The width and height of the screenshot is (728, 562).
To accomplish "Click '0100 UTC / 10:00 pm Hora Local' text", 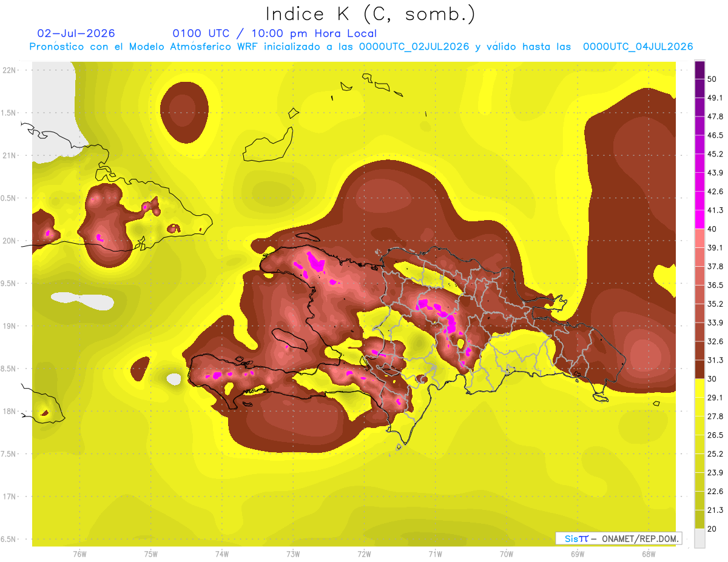I will pos(275,33).
